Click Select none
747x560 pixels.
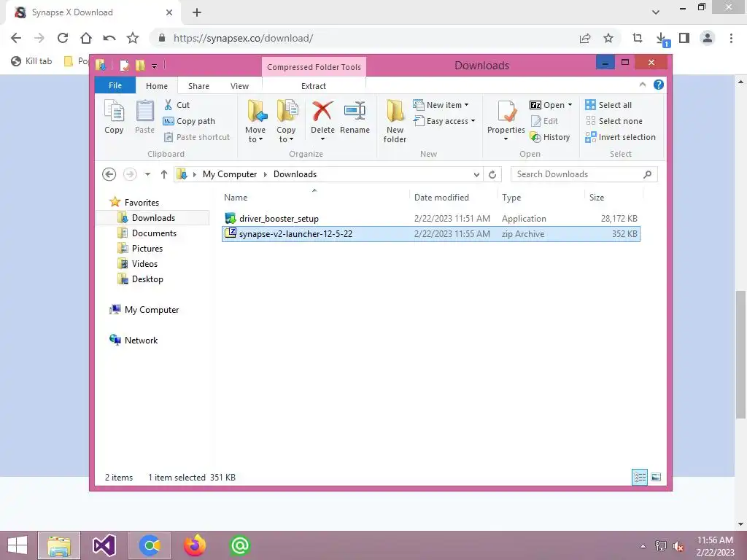point(614,121)
